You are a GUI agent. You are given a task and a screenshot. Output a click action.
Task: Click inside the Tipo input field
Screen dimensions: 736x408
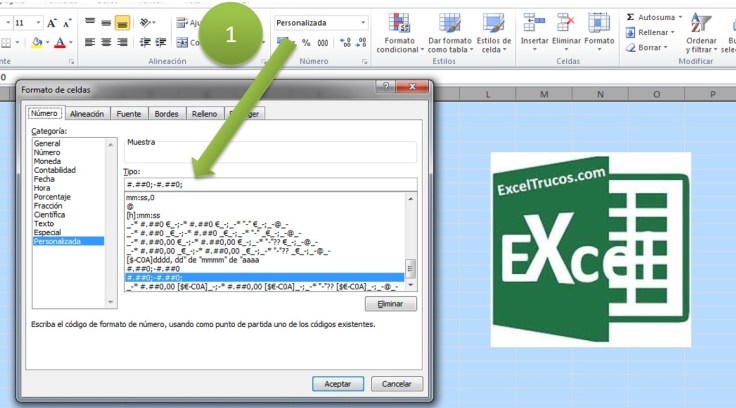(x=270, y=185)
